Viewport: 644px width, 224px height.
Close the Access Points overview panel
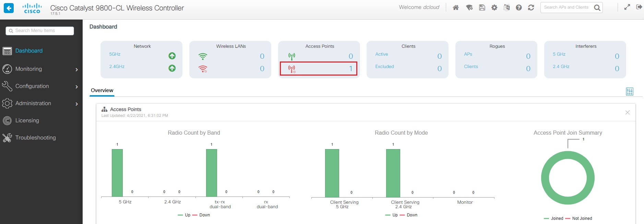tap(628, 113)
